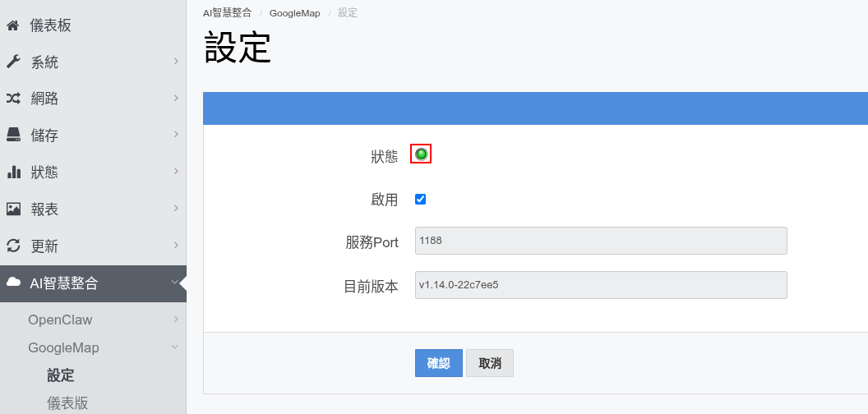Viewport: 868px width, 414px height.
Task: Click the home icon beside 儀表板
Action: click(12, 25)
